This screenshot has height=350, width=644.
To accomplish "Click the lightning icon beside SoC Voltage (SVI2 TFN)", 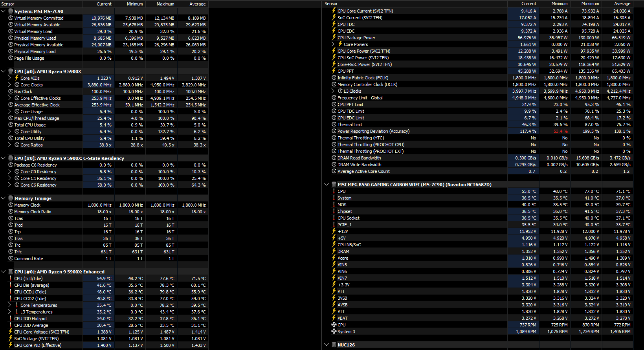I will click(x=11, y=339).
